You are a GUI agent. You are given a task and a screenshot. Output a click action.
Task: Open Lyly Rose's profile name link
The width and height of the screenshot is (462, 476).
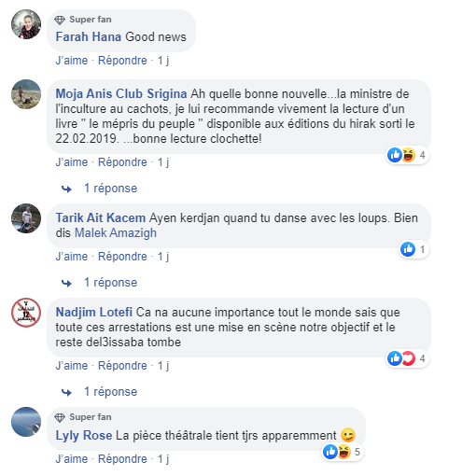click(84, 436)
